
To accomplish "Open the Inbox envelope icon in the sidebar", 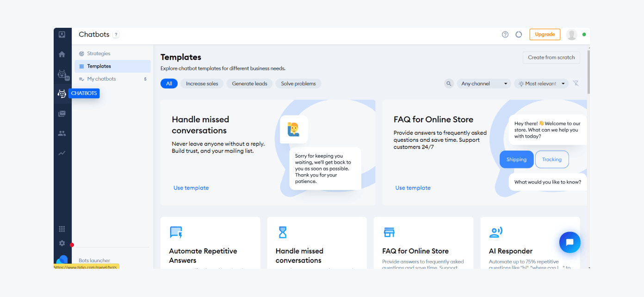I will (62, 113).
